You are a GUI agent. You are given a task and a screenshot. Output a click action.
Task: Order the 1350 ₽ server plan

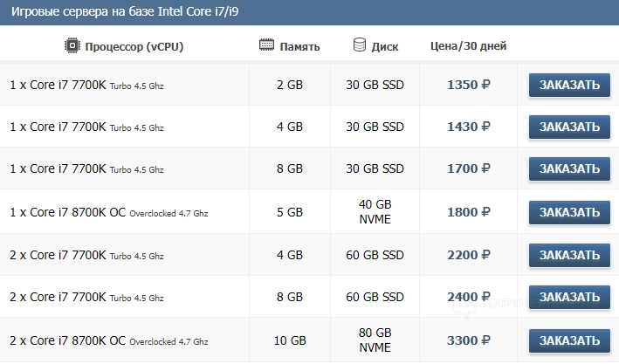(x=569, y=85)
